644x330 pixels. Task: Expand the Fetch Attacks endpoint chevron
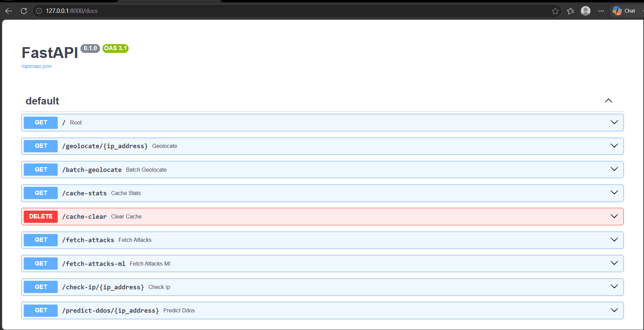tap(614, 240)
